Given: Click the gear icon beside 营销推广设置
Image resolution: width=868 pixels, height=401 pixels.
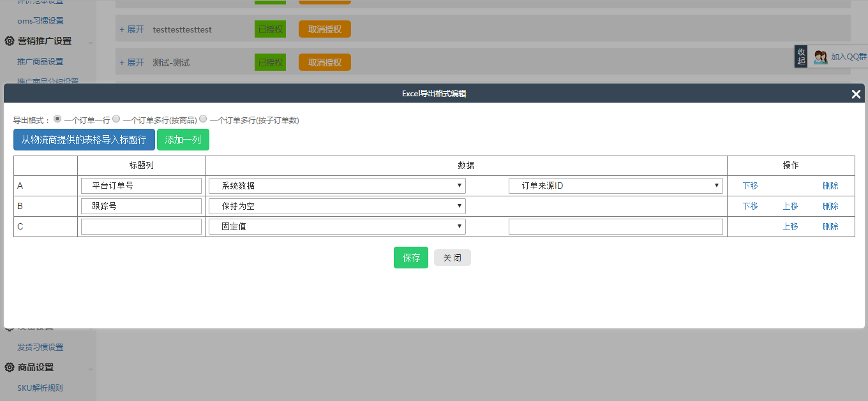Looking at the screenshot, I should [x=10, y=41].
